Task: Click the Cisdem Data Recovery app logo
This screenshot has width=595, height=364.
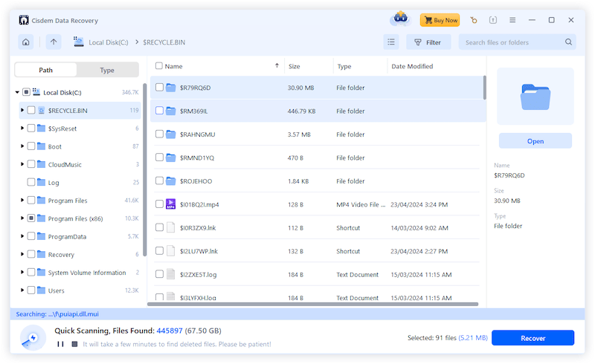Action: pyautogui.click(x=24, y=20)
